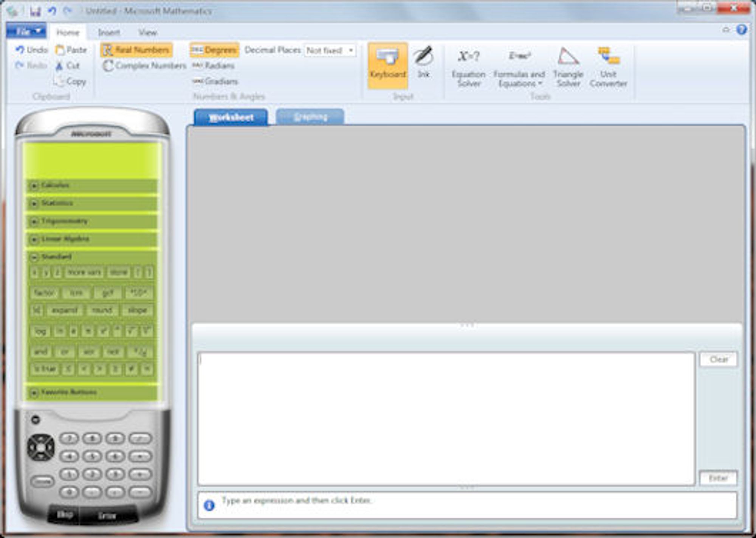Select Complex Numbers mode

click(x=144, y=66)
